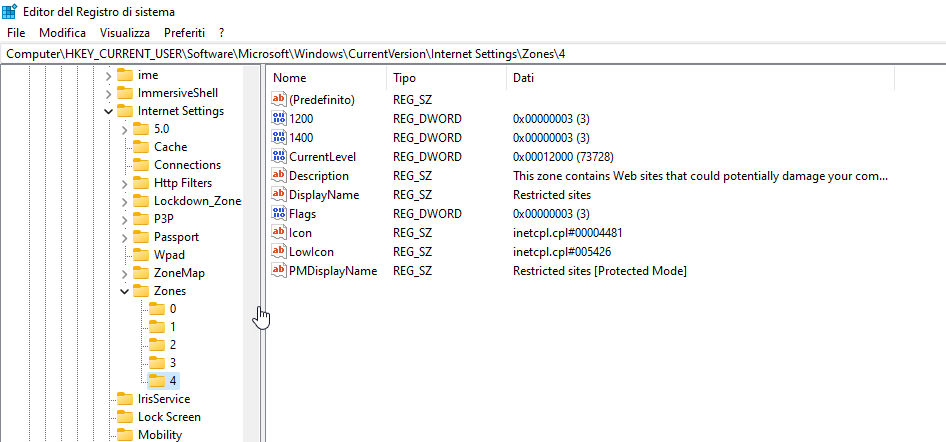Select the Description string value icon
The image size is (946, 442).
point(279,176)
